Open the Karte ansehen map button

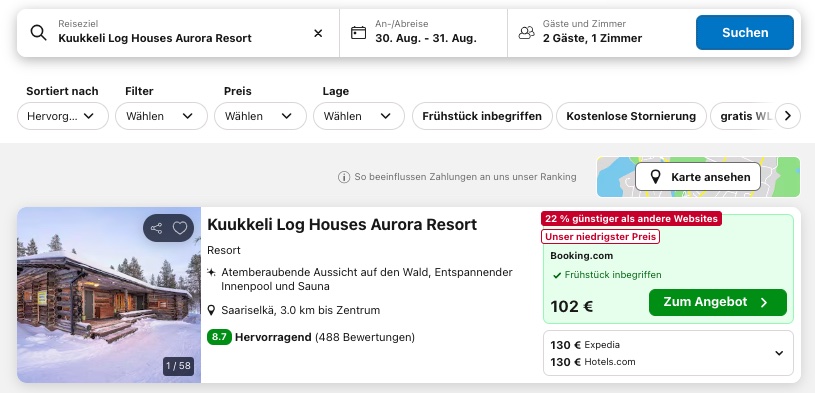point(698,177)
